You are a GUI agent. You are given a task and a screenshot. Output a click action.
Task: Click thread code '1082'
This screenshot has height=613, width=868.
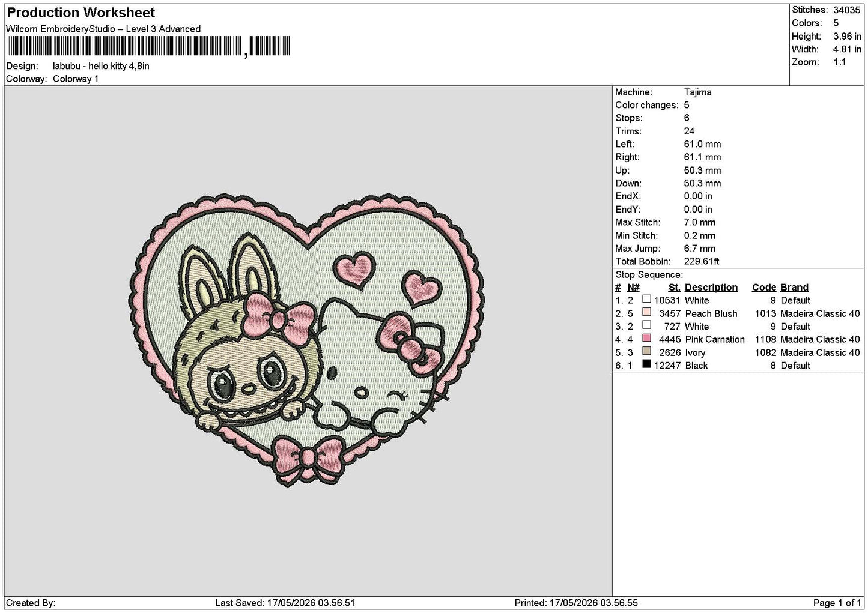click(765, 352)
